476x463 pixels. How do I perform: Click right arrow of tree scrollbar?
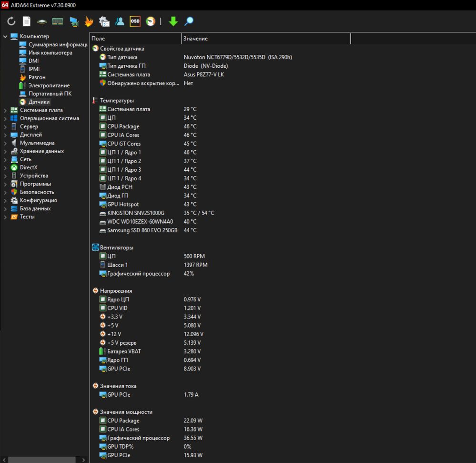[83, 460]
